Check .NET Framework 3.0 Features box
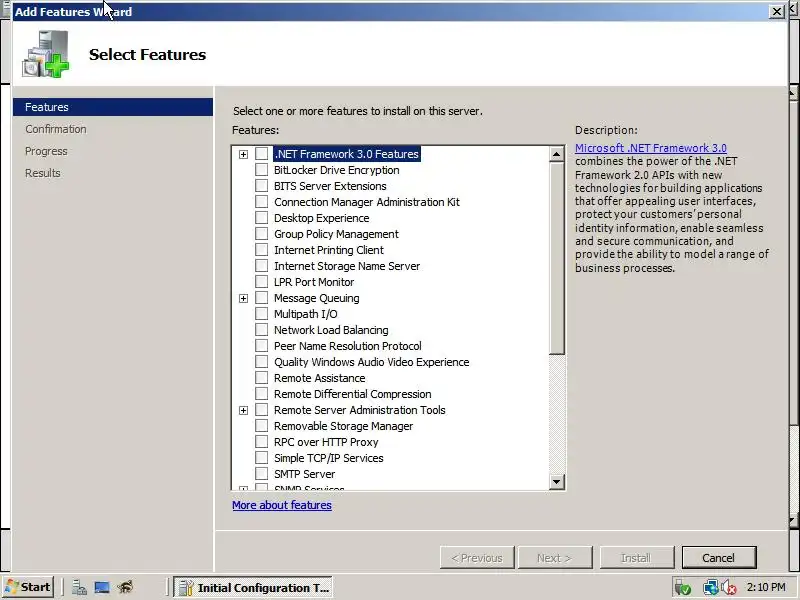The height and width of the screenshot is (600, 800). coord(261,154)
